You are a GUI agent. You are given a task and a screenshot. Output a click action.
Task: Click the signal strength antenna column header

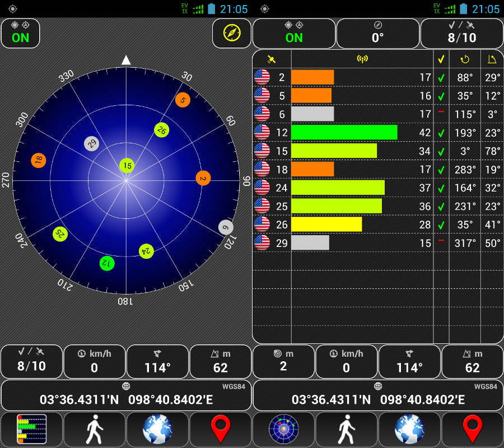tap(362, 59)
